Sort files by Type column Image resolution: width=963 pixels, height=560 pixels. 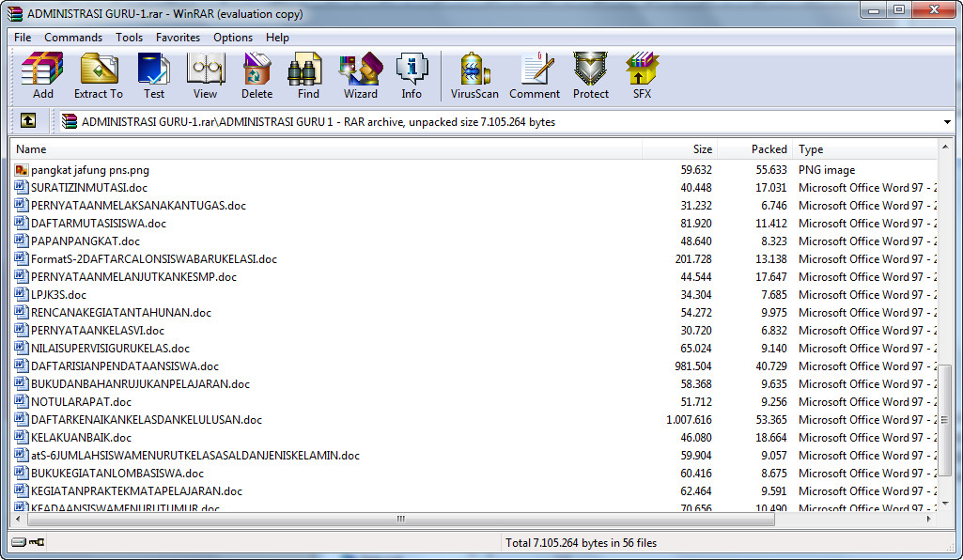[x=864, y=149]
